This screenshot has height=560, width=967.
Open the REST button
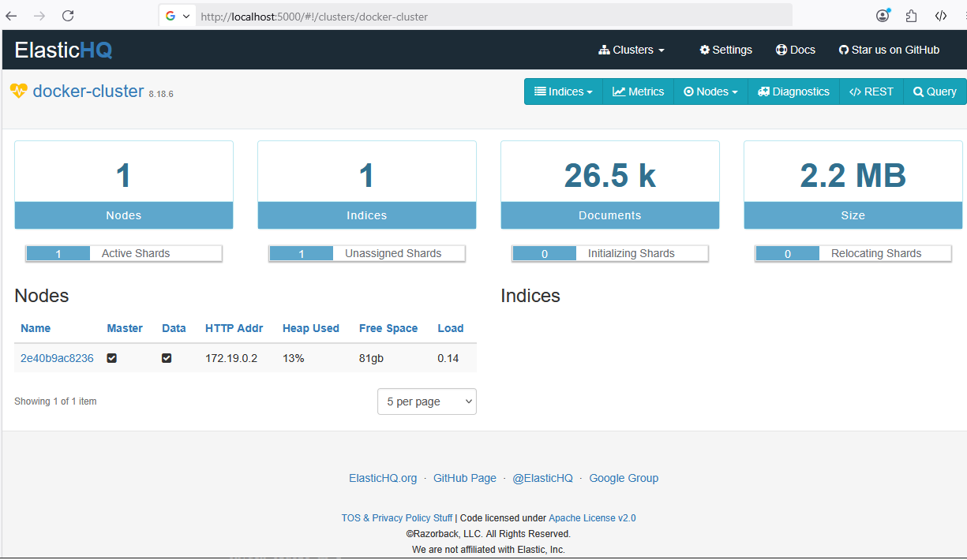click(871, 91)
